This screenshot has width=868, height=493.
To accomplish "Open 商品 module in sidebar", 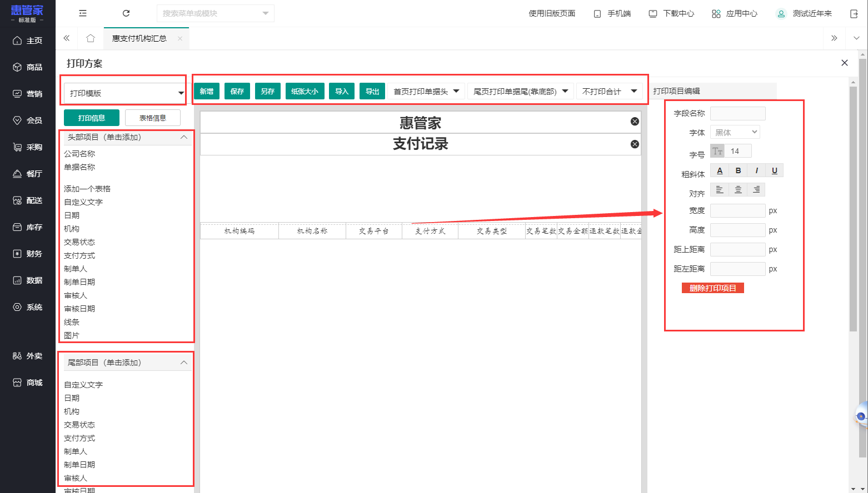I will click(27, 67).
